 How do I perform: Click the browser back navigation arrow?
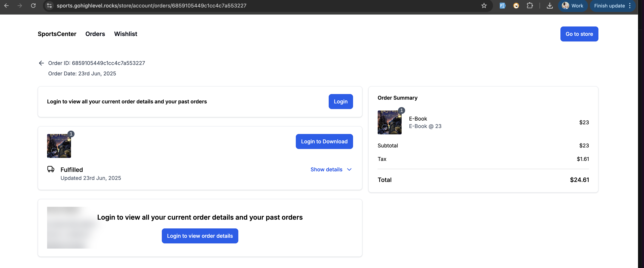[x=7, y=5]
